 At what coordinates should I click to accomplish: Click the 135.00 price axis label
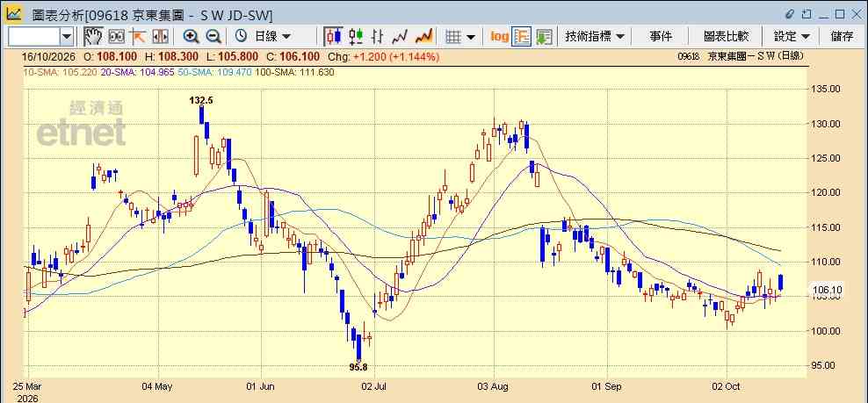[x=826, y=90]
